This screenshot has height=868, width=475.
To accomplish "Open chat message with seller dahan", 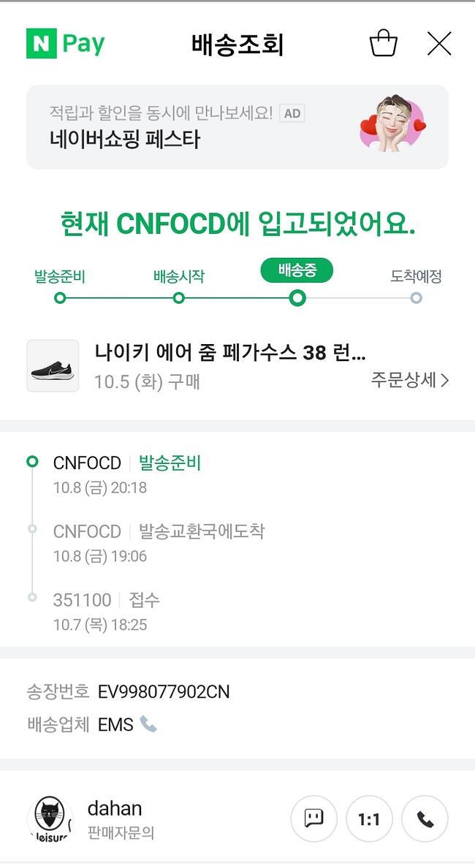I will coord(314,819).
